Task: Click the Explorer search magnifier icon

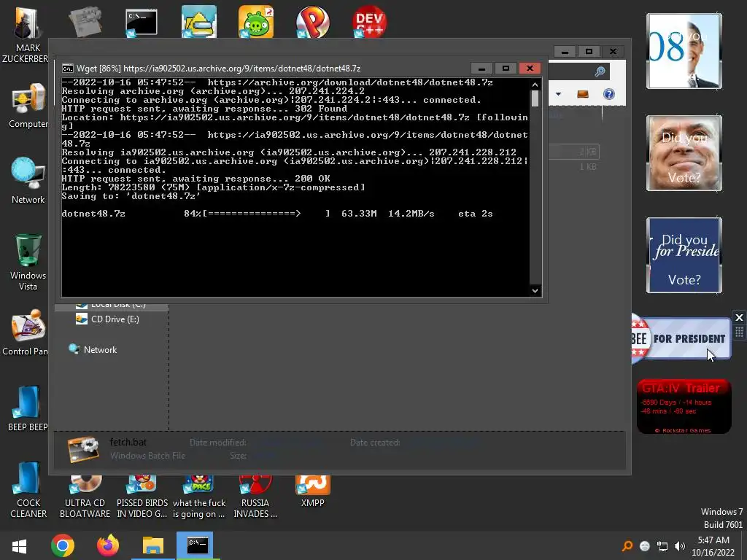Action: pos(600,72)
